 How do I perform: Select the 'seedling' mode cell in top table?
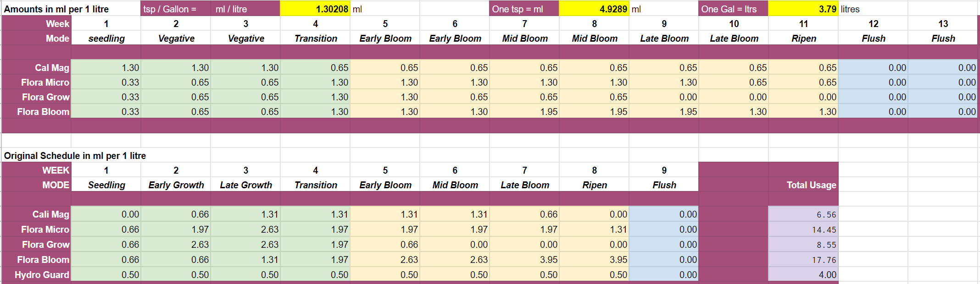[x=106, y=38]
